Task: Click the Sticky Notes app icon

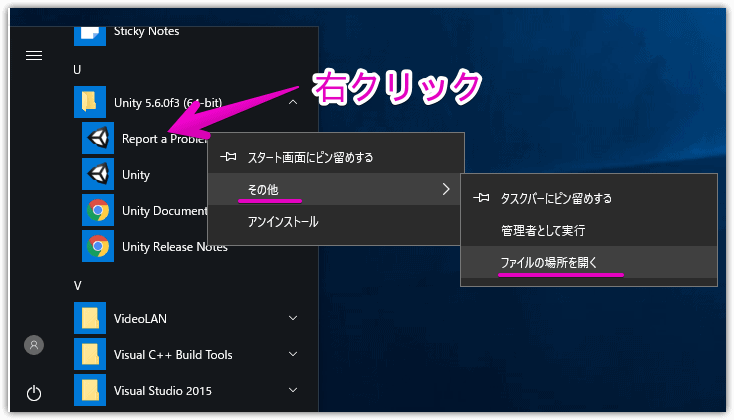Action: click(90, 36)
